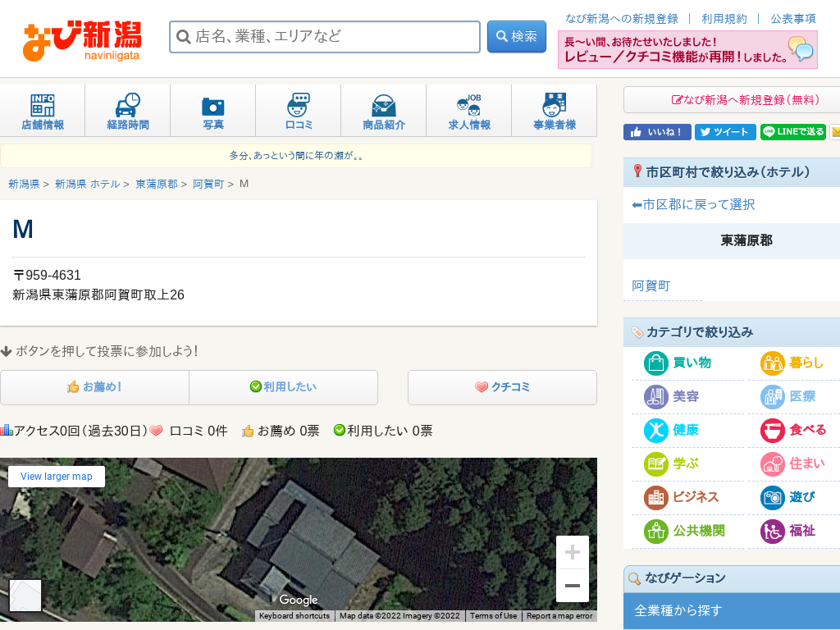
Task: Zoom in on the map
Action: 572,552
